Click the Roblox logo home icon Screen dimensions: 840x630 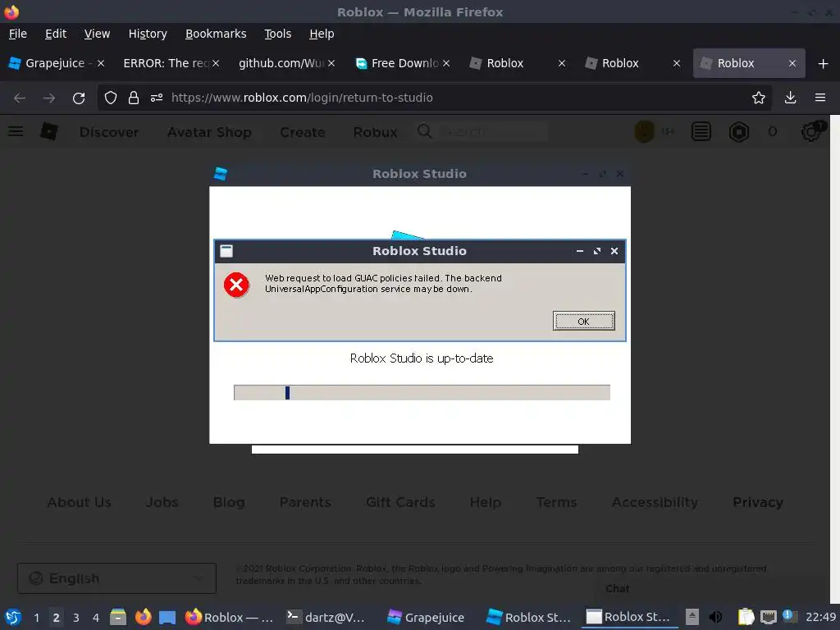(x=48, y=131)
